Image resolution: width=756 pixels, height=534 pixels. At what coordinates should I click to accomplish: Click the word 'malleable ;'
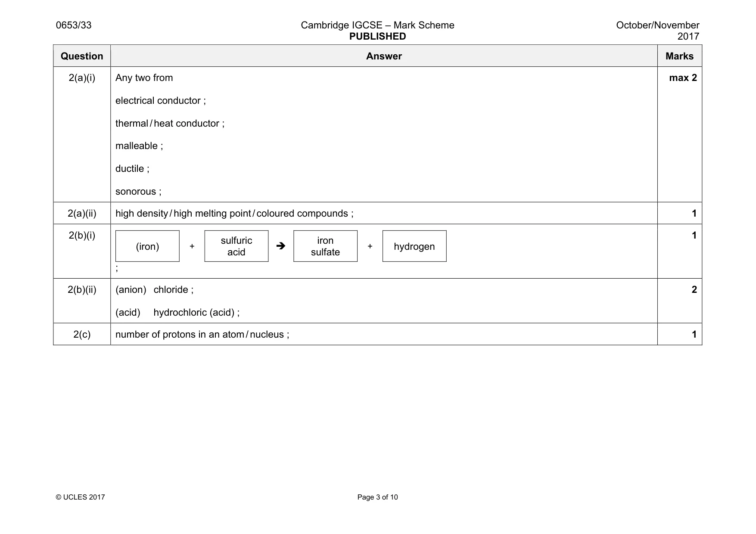pos(139,146)
